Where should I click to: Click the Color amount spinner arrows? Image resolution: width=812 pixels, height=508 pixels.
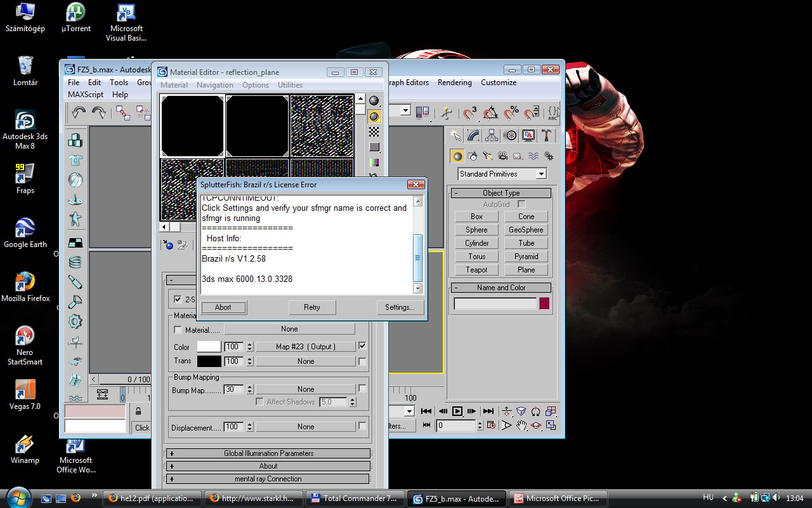[250, 347]
